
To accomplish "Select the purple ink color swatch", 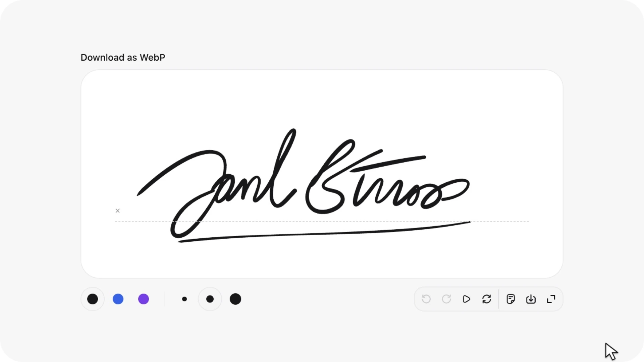I will 144,299.
